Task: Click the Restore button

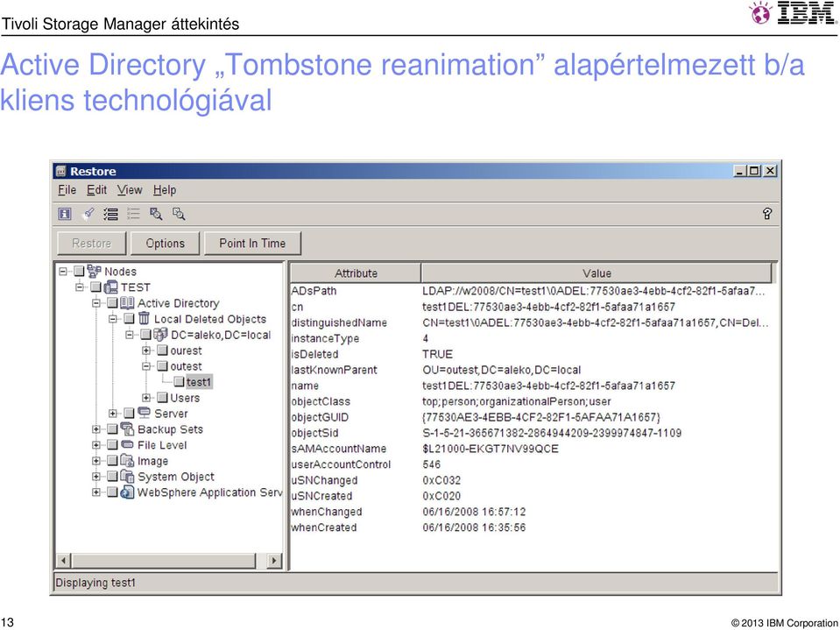Action: coord(92,244)
